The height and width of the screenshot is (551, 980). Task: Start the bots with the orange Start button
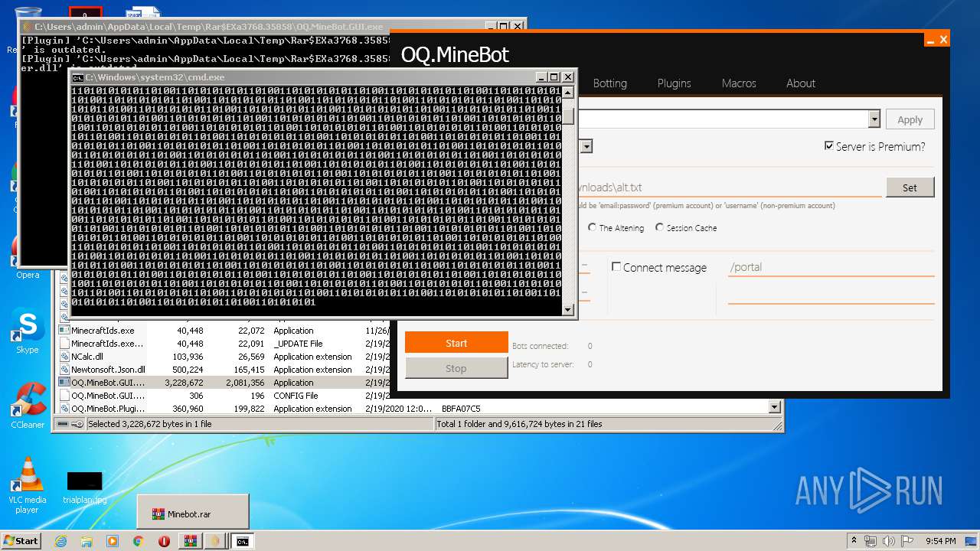(456, 343)
